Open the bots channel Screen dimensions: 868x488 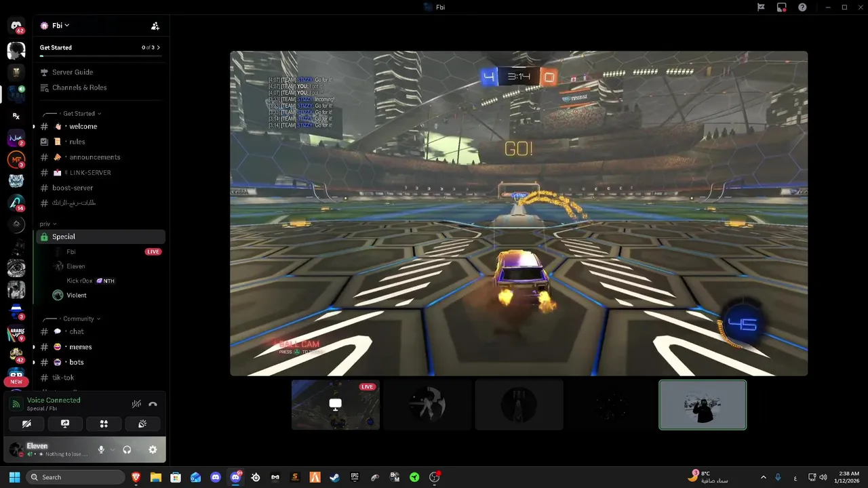click(100, 362)
